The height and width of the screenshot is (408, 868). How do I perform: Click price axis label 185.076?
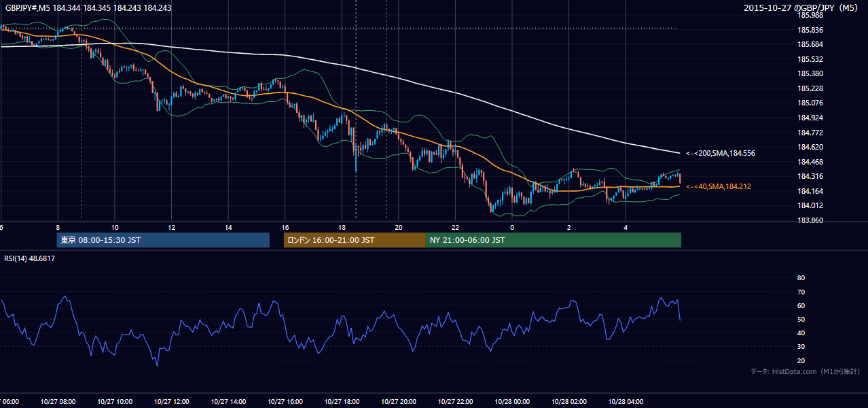point(810,103)
